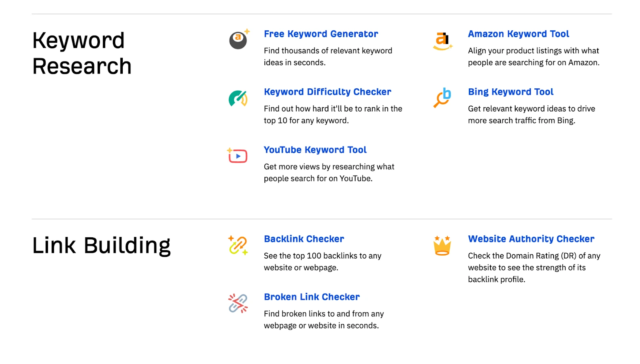Click the Keyword Research section heading
The height and width of the screenshot is (364, 640).
click(82, 52)
